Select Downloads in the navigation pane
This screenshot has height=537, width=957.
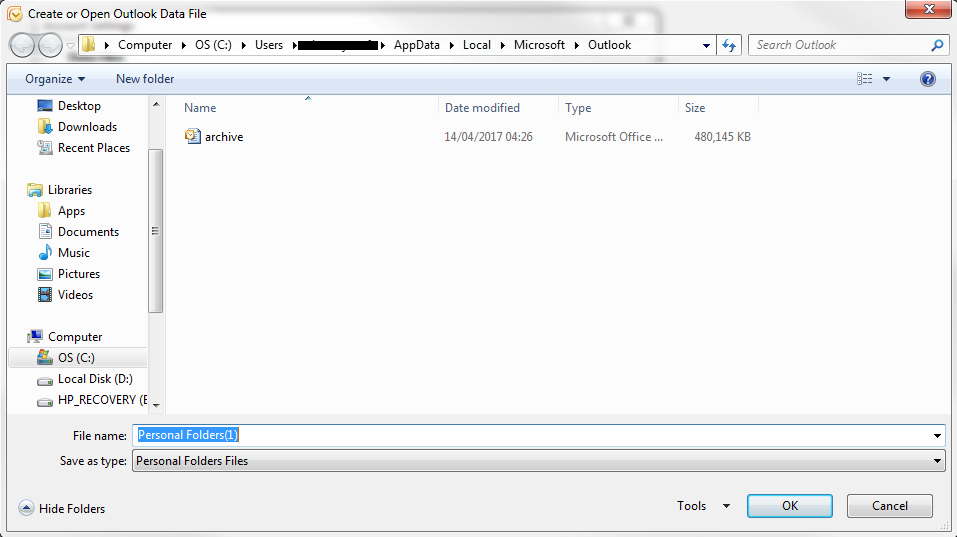87,127
